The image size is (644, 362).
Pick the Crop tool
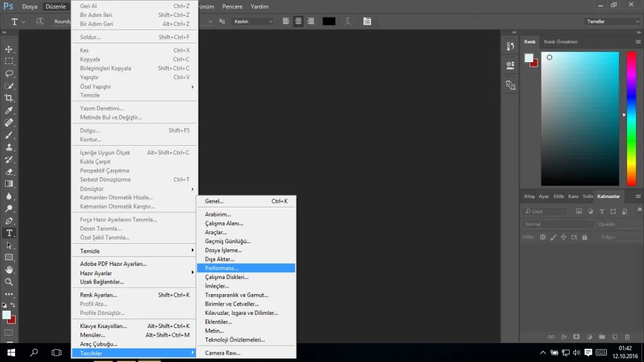(9, 98)
